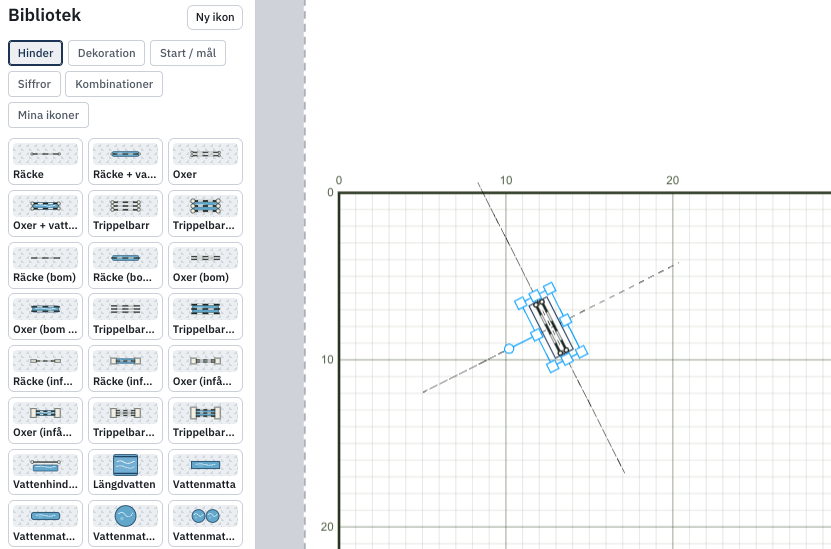Pick the Oxer (bom) obstacle icon
831x549 pixels.
tap(206, 265)
